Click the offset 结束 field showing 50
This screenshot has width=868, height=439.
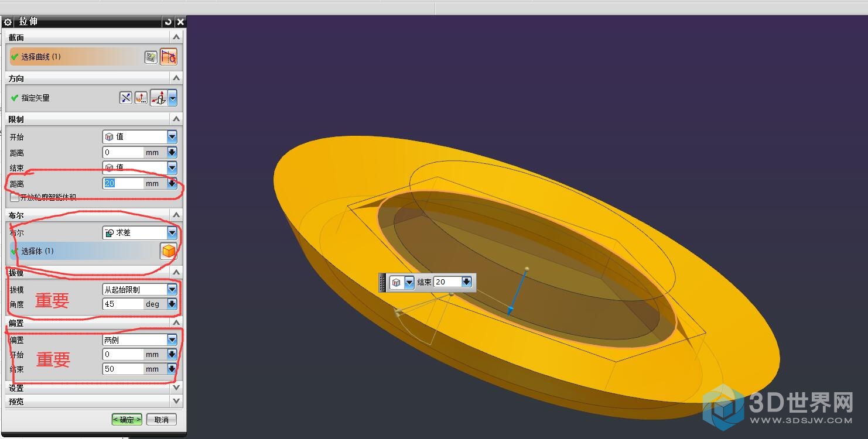tap(123, 369)
